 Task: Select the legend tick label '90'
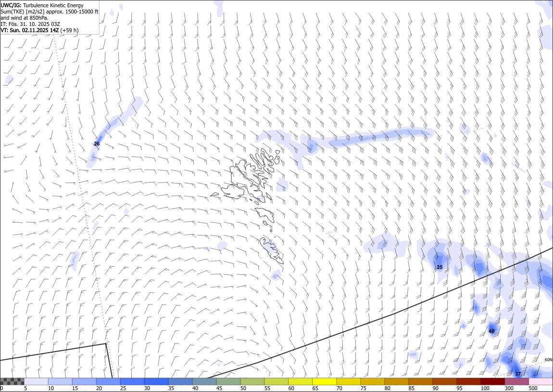[436, 388]
